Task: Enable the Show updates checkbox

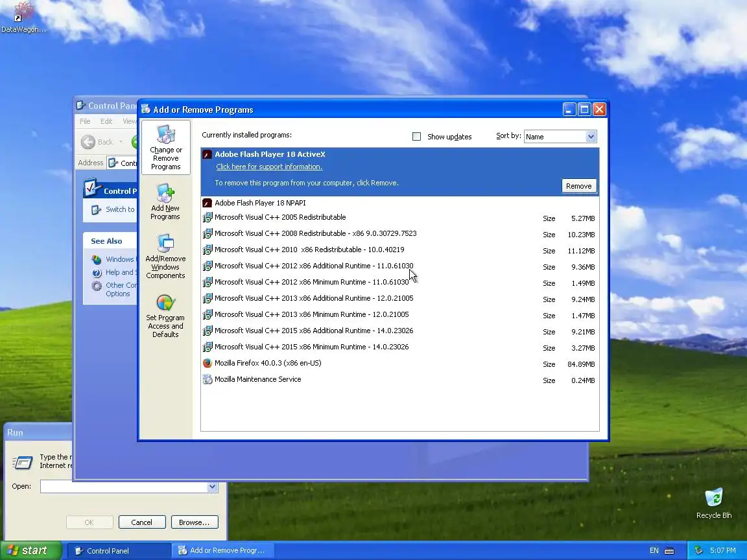Action: point(416,137)
